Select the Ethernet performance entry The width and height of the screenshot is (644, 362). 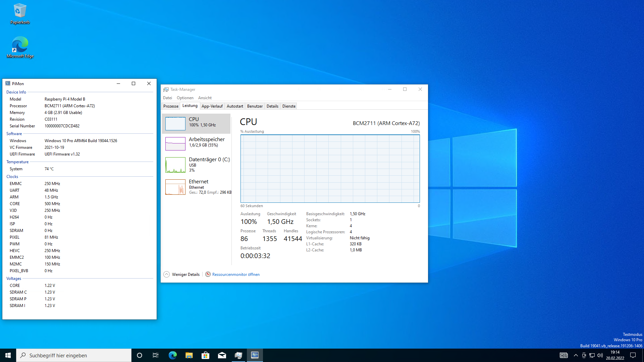click(x=197, y=187)
